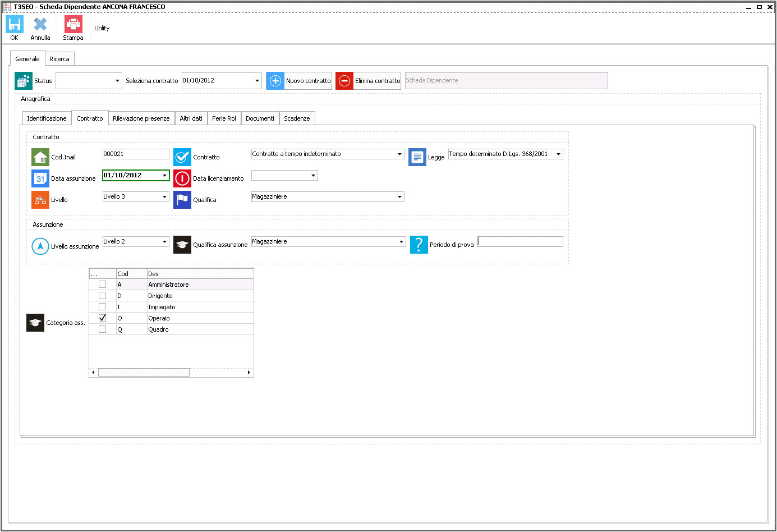Image resolution: width=777 pixels, height=532 pixels.
Task: Click the Livello assunzione compass icon
Action: (40, 246)
